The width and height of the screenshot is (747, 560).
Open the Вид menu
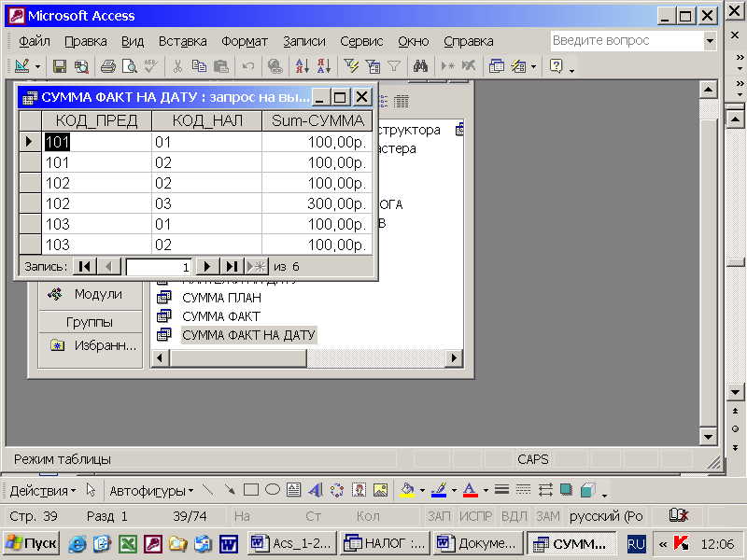point(133,41)
